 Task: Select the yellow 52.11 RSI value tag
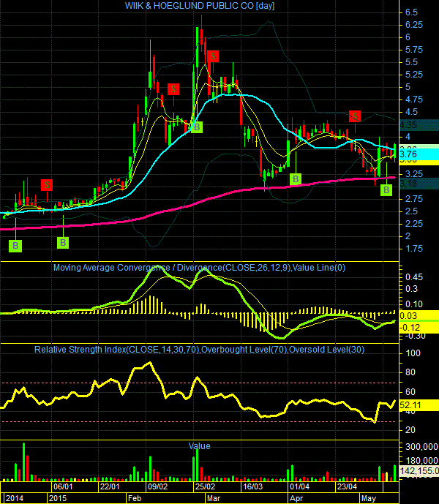pyautogui.click(x=419, y=405)
